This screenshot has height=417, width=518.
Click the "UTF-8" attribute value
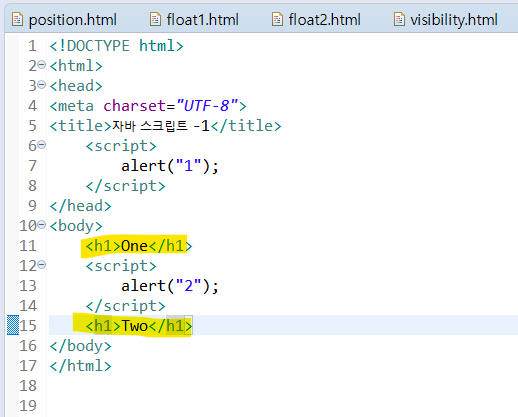[x=207, y=106]
